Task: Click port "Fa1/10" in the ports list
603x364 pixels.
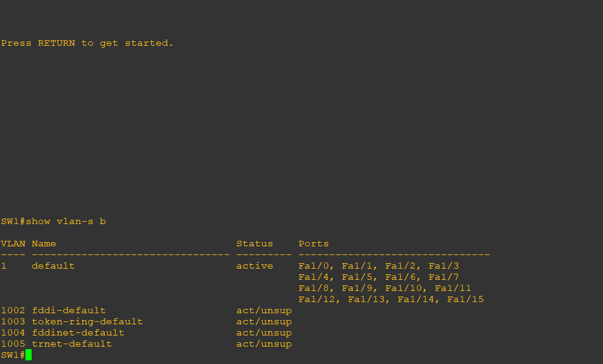Action: [x=407, y=288]
